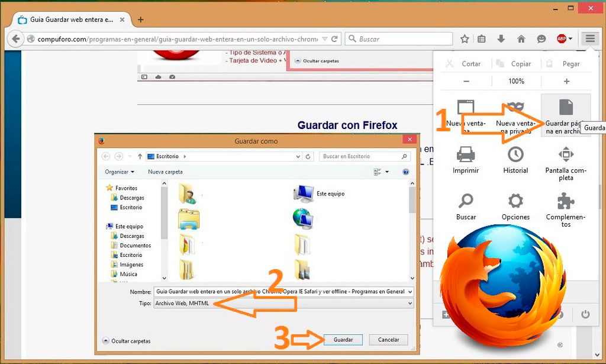Refresh the Escritorio folder location
This screenshot has height=364, width=606.
pos(308,156)
